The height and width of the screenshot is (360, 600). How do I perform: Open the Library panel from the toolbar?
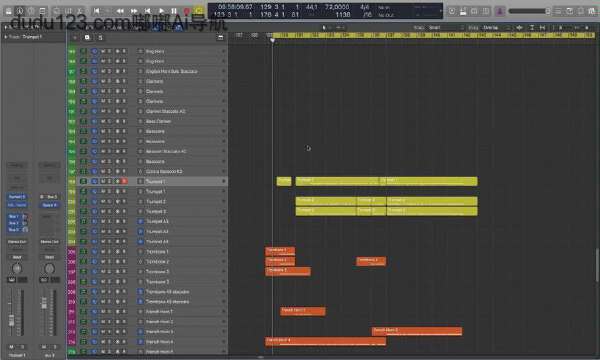point(9,11)
